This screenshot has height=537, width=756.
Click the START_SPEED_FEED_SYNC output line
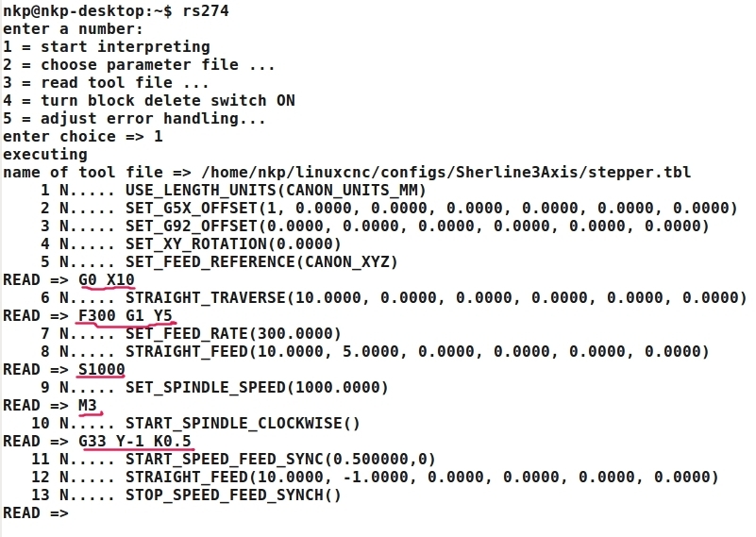point(280,460)
